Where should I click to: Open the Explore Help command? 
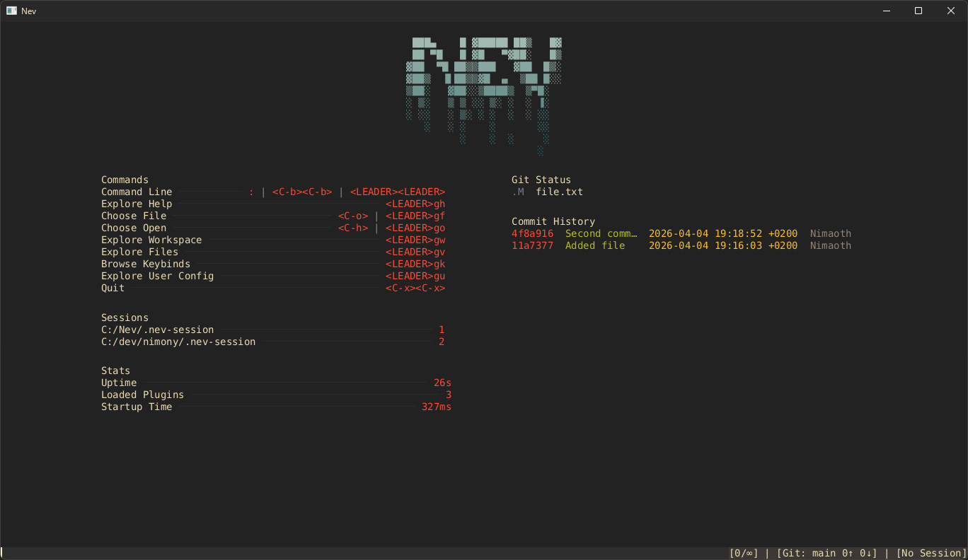point(273,204)
